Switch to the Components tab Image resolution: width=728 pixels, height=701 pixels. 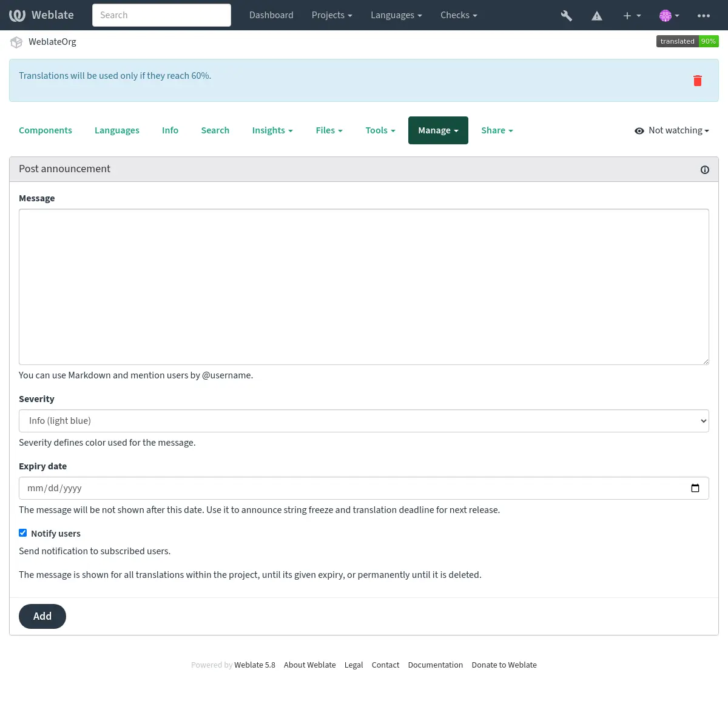pyautogui.click(x=45, y=130)
